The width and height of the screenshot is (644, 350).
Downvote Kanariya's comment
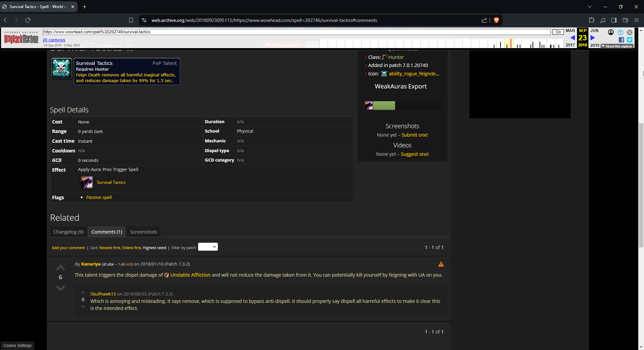[60, 288]
